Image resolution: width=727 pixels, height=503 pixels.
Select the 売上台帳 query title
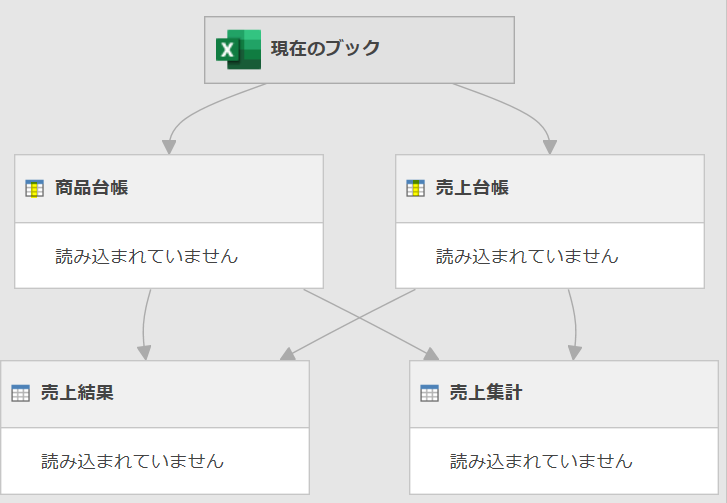pyautogui.click(x=472, y=188)
